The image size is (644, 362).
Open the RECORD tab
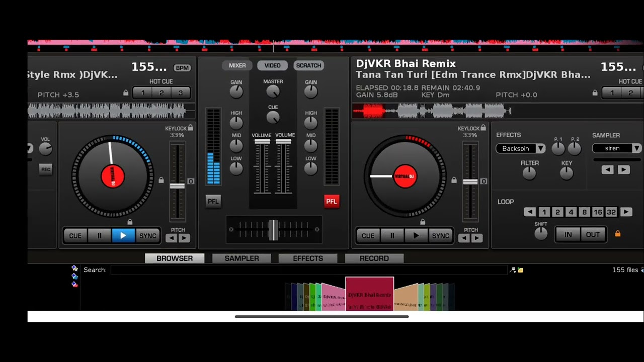point(374,258)
